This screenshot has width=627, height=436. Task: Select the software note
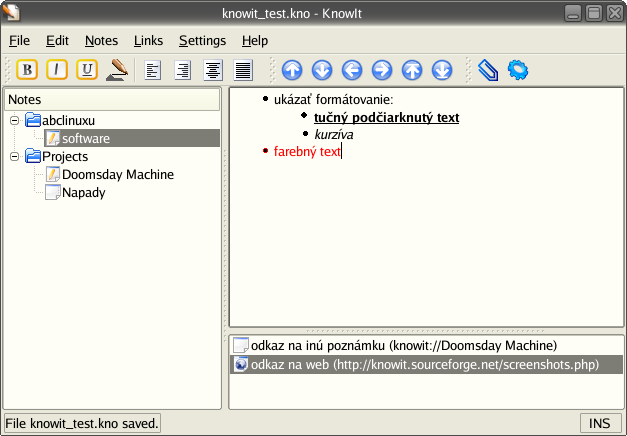132,138
